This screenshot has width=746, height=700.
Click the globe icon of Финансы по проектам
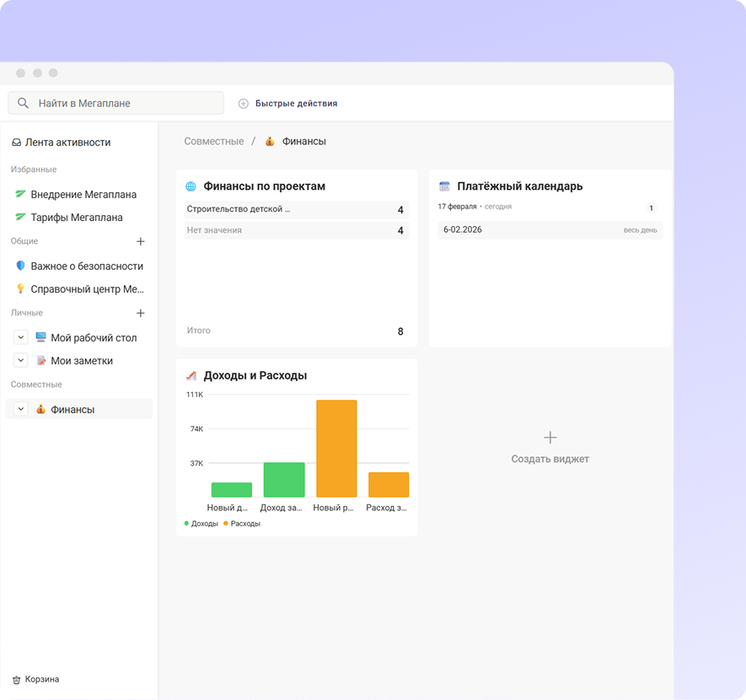point(191,186)
